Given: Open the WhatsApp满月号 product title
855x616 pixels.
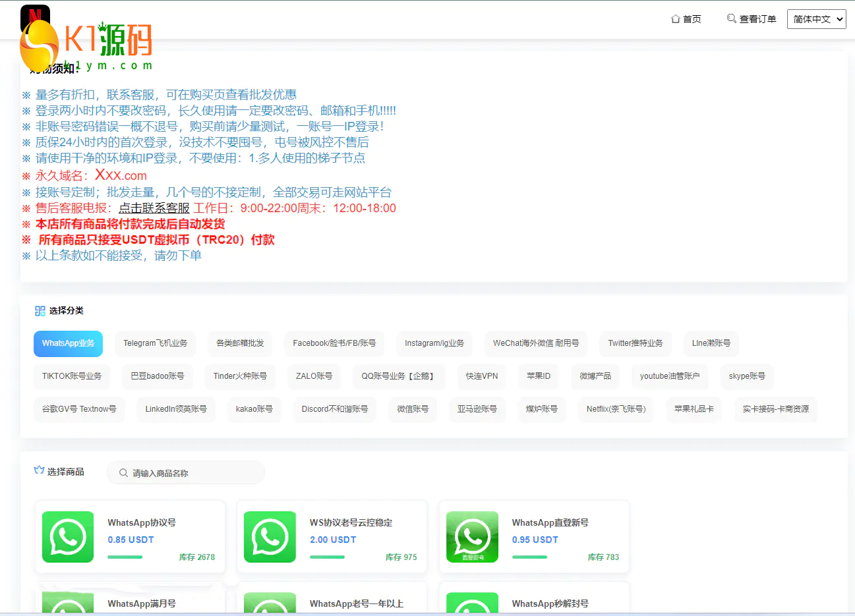Looking at the screenshot, I should click(x=142, y=603).
